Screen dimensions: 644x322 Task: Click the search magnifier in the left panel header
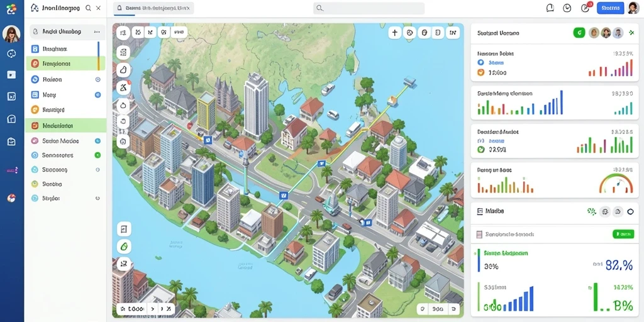click(x=88, y=8)
